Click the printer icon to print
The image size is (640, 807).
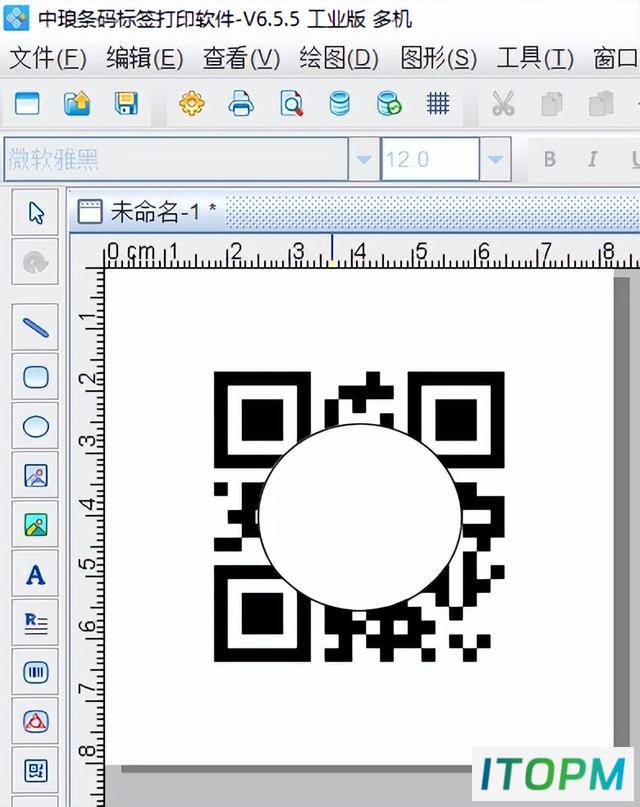[x=241, y=103]
